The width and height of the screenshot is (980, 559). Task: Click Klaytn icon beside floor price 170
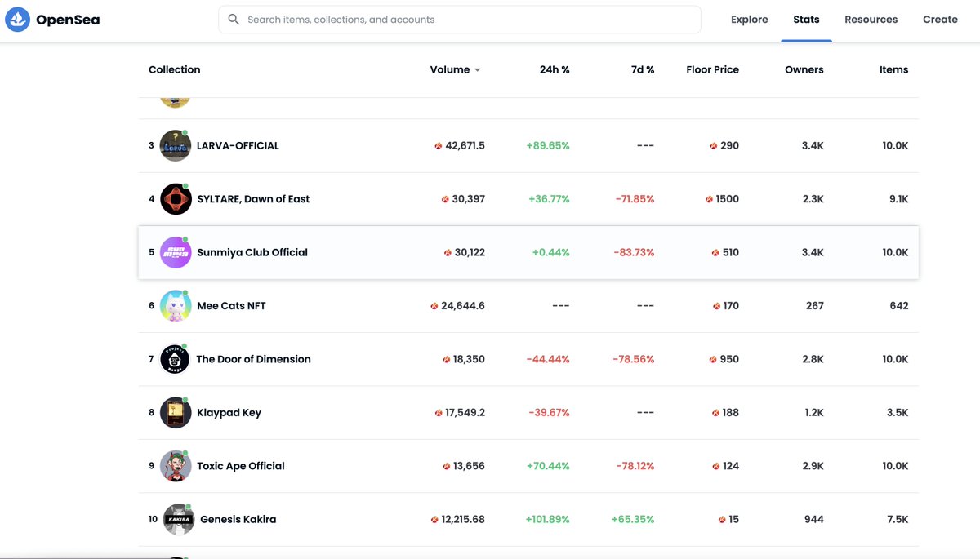click(716, 306)
